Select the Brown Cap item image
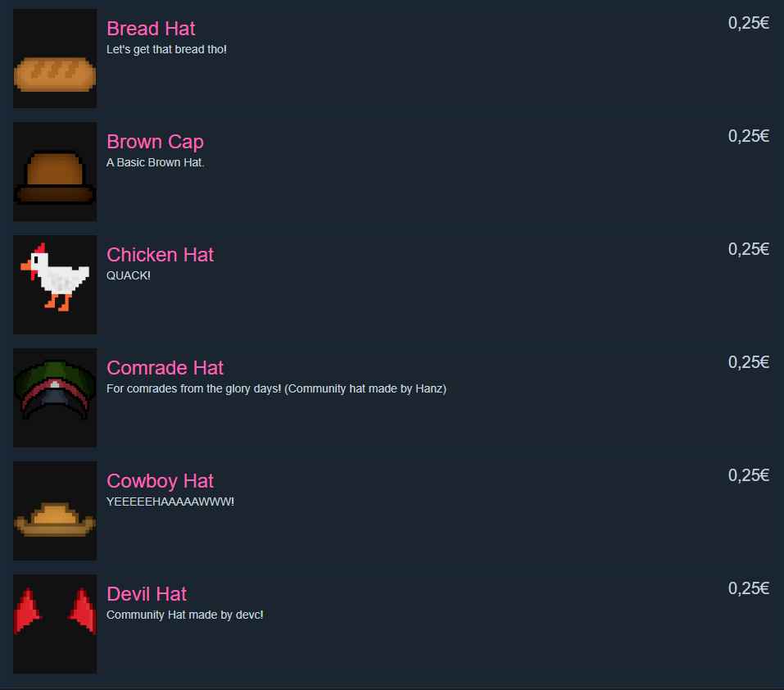 pos(55,171)
